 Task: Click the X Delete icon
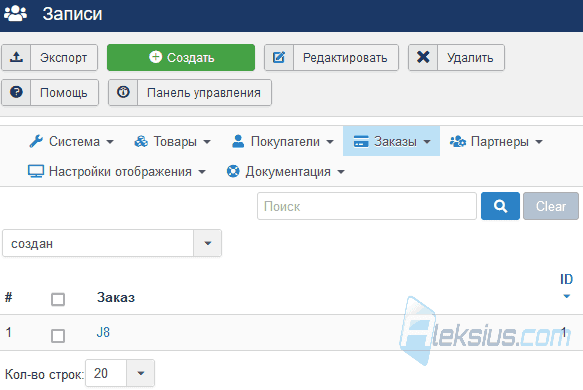[x=423, y=57]
